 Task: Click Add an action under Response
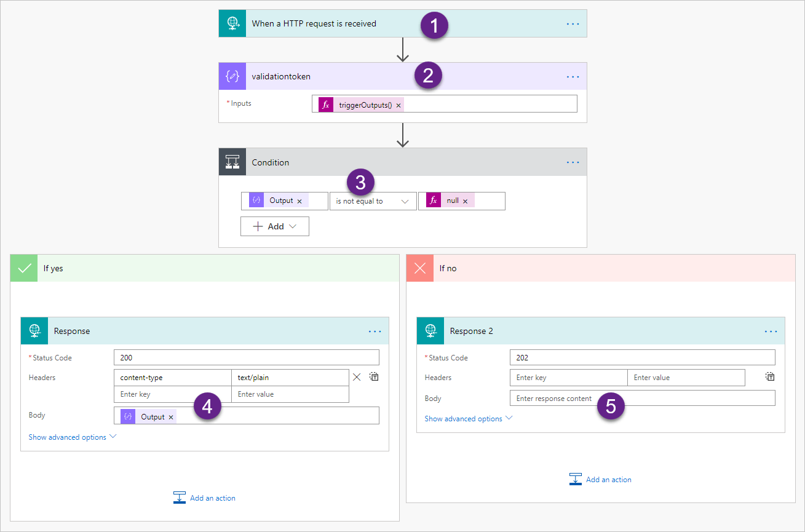[204, 498]
